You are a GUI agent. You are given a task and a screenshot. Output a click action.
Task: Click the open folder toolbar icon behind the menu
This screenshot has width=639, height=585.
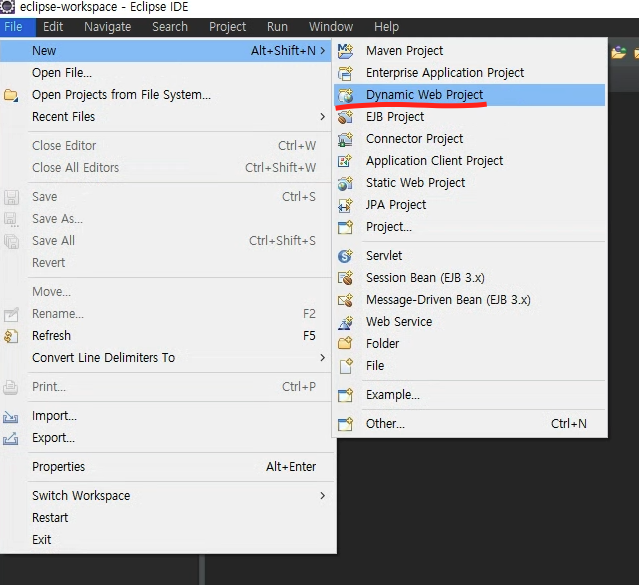(619, 53)
